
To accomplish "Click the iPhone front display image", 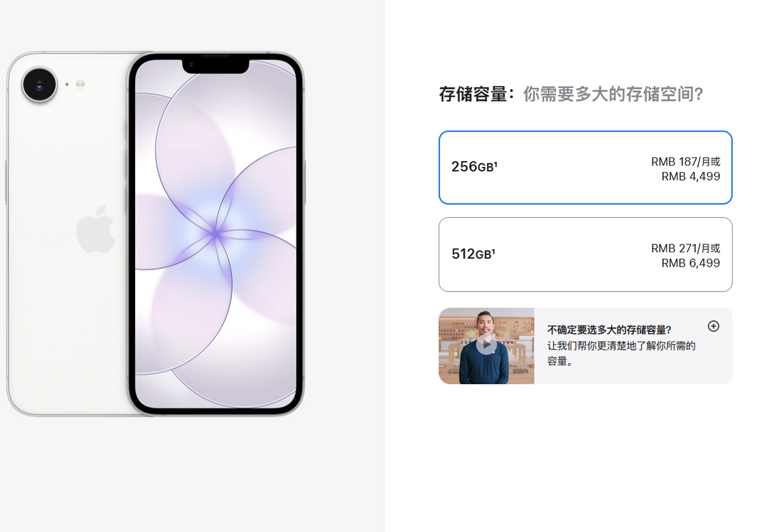I will coord(216,234).
